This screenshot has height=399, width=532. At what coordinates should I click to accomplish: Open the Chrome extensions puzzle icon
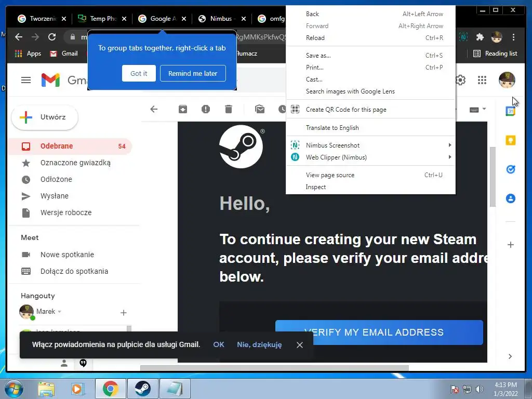[480, 37]
